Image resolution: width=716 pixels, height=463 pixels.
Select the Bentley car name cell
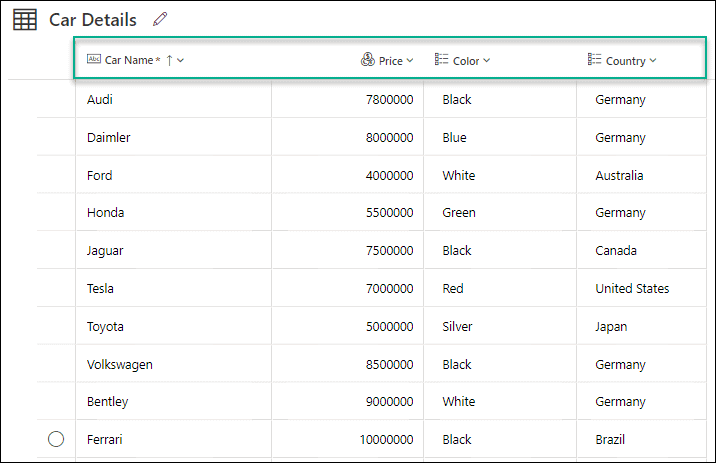[174, 401]
